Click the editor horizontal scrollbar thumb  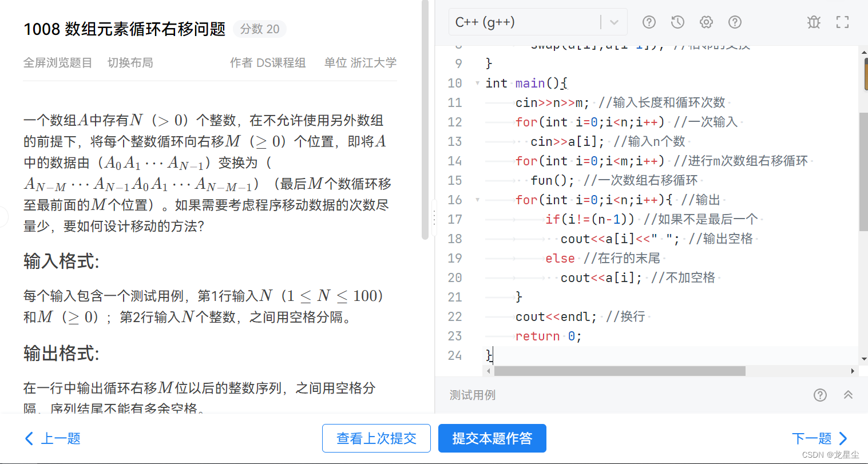tap(620, 371)
